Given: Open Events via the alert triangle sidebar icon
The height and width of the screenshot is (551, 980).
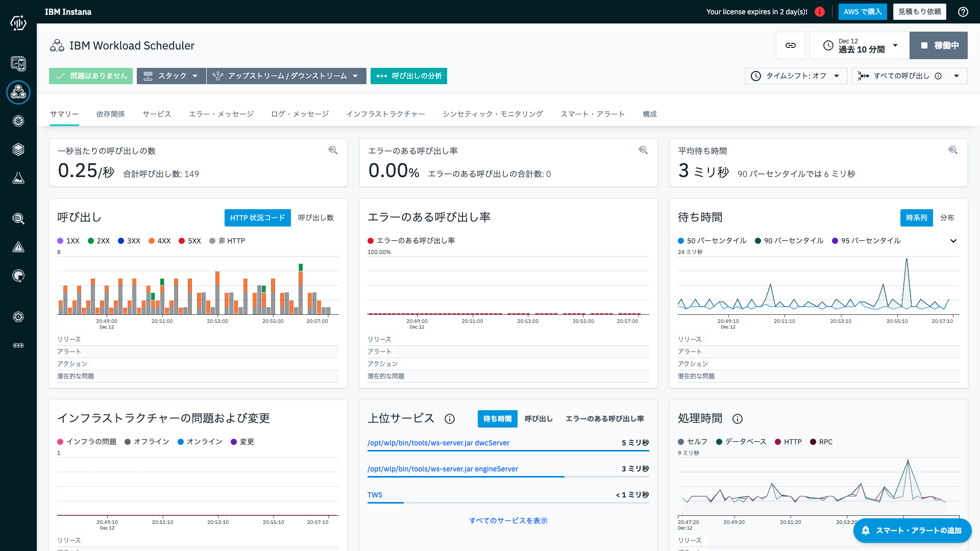Looking at the screenshot, I should tap(18, 247).
